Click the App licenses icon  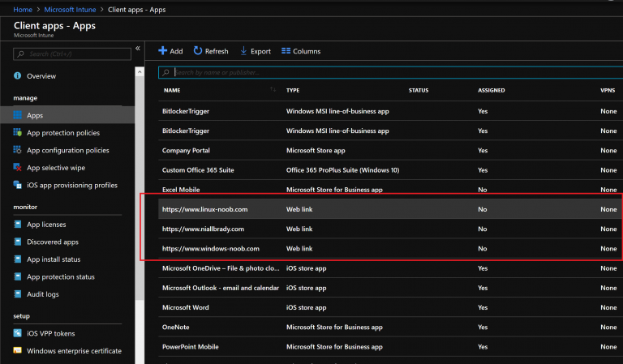point(17,225)
